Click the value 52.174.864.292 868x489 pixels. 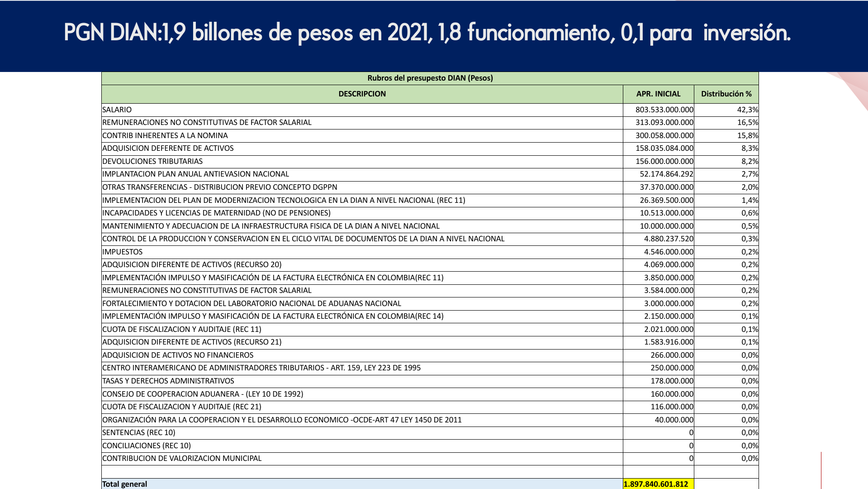666,174
